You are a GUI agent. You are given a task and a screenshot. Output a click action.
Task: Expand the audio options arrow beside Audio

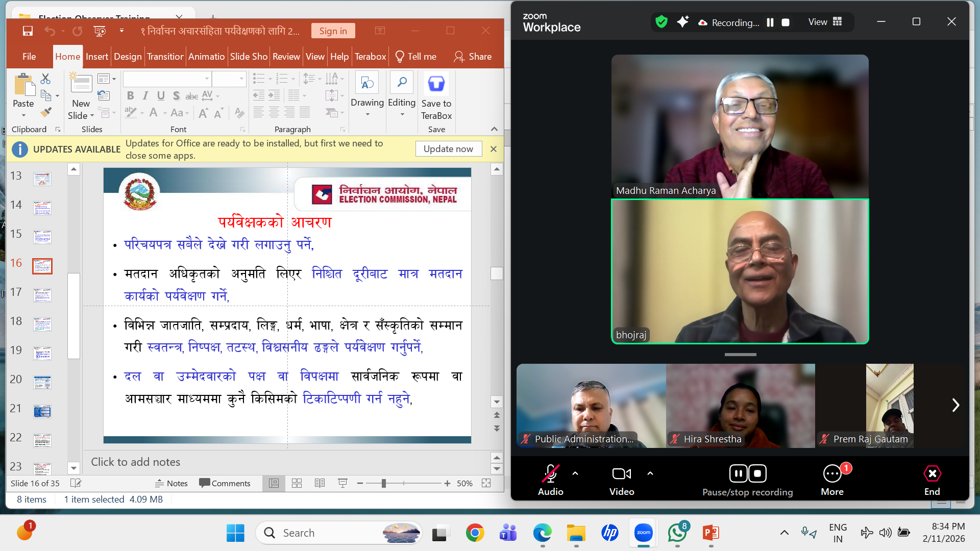pyautogui.click(x=575, y=473)
